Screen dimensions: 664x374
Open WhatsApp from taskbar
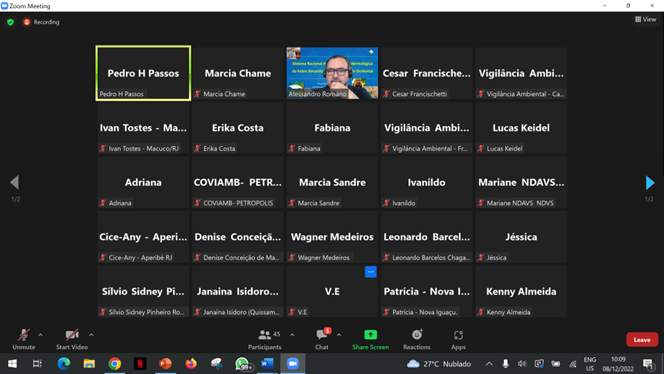[243, 364]
